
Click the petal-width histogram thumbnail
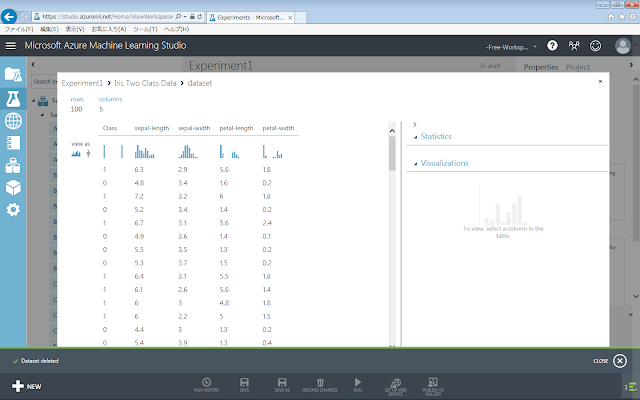click(x=273, y=151)
